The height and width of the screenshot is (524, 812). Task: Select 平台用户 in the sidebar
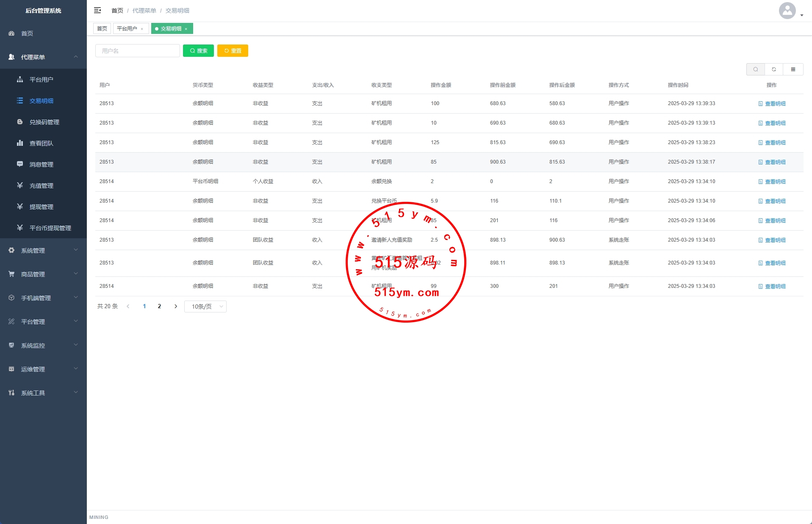tap(41, 80)
